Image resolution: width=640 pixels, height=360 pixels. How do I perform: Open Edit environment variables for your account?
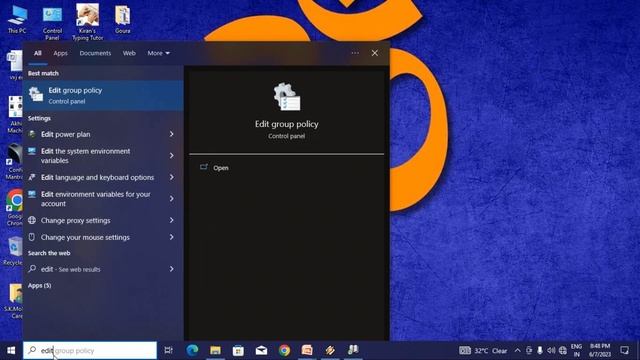[96, 199]
